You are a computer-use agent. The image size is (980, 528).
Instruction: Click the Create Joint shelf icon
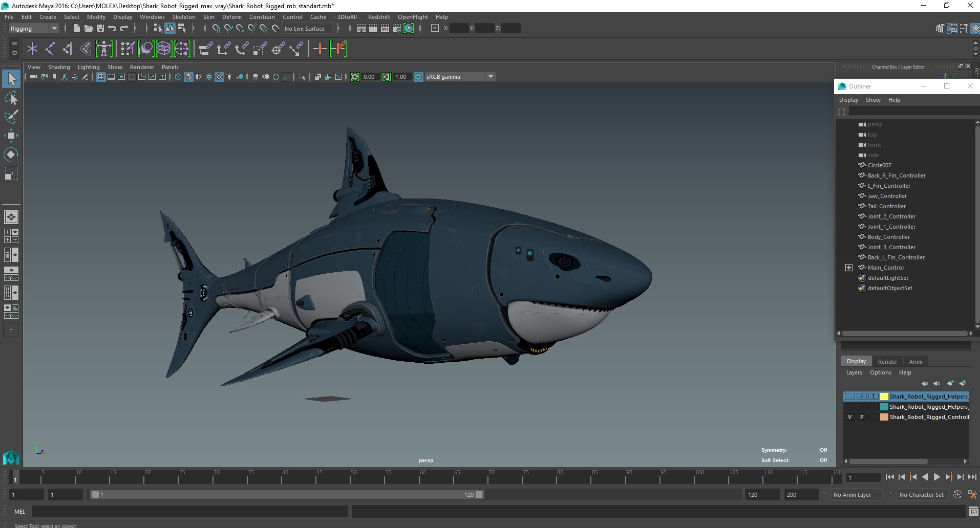click(50, 49)
